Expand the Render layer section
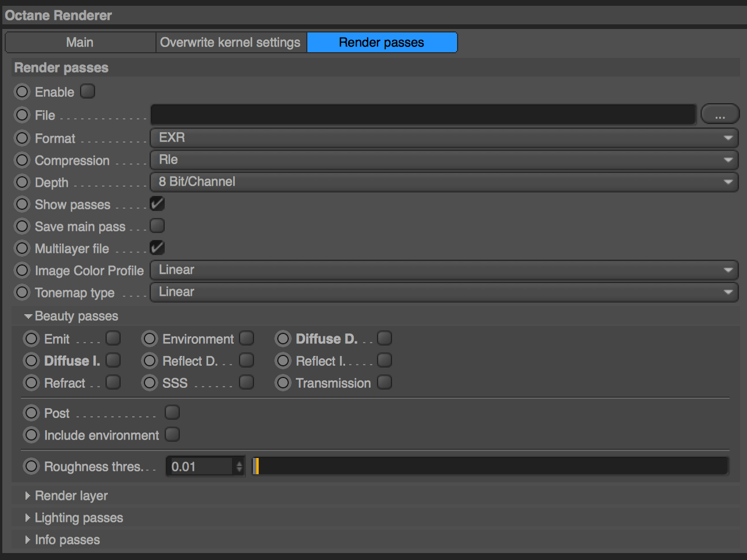 (x=27, y=496)
